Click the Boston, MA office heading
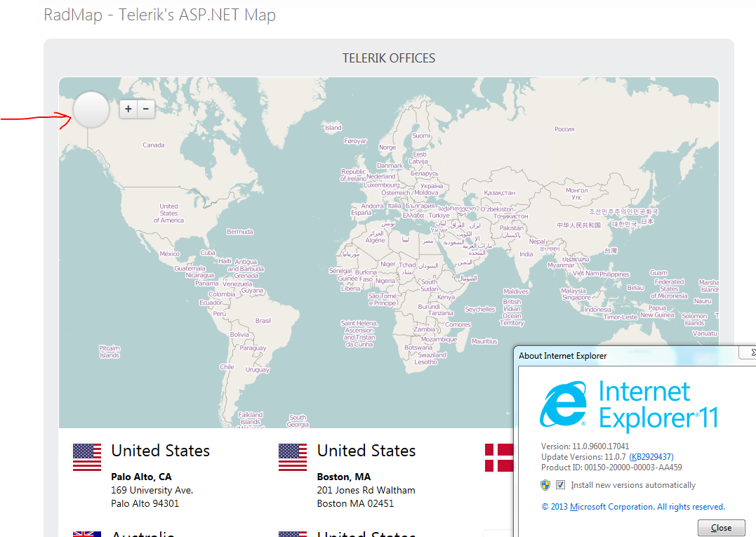Screen dimensions: 756x537 point(344,477)
